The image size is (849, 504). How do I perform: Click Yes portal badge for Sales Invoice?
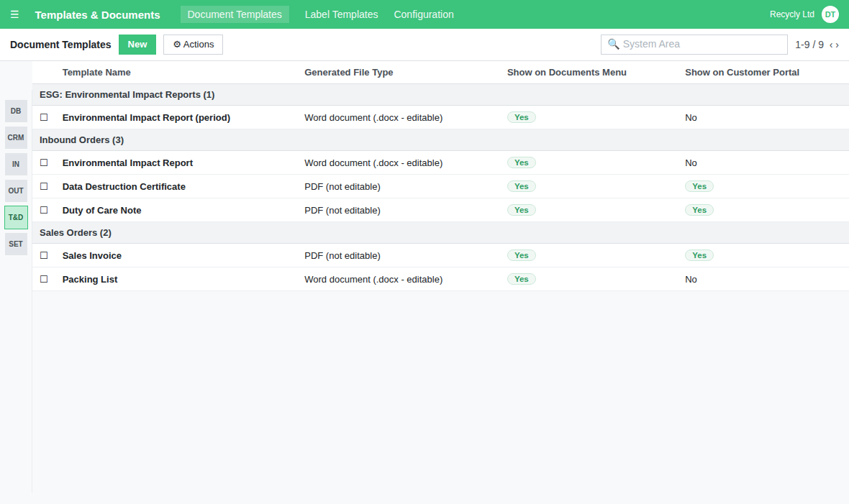pos(699,255)
